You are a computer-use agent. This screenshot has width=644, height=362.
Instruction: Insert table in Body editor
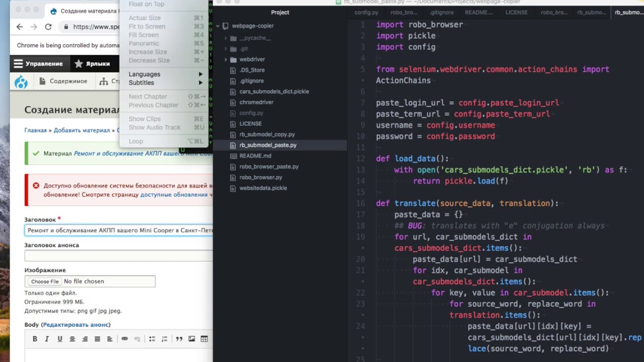204,339
